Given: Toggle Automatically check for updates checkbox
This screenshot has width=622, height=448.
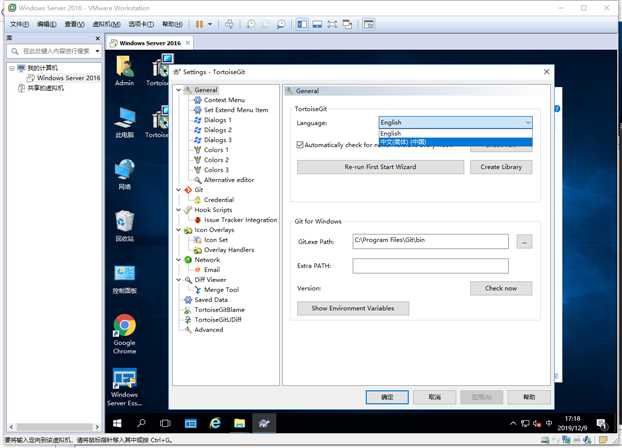Looking at the screenshot, I should 300,145.
